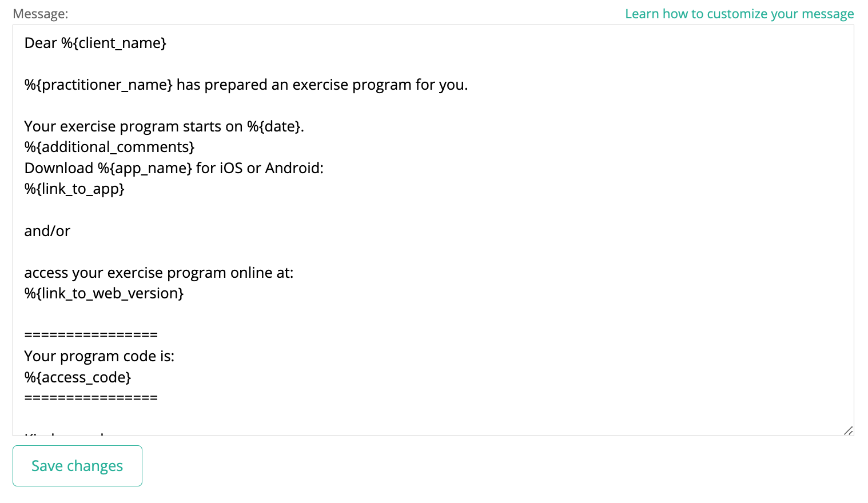Click the access your exercise program online line
Screen dimensions: 868x503
click(158, 273)
